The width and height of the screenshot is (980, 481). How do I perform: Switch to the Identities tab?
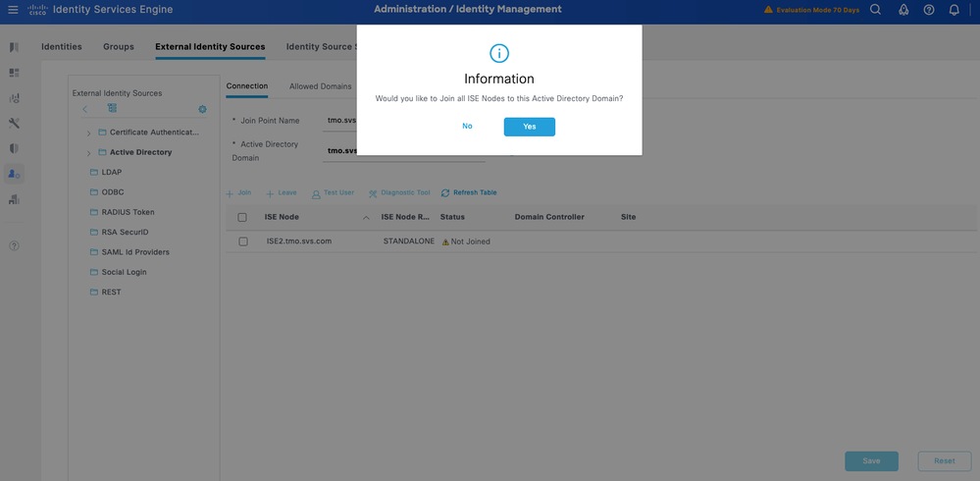(61, 46)
